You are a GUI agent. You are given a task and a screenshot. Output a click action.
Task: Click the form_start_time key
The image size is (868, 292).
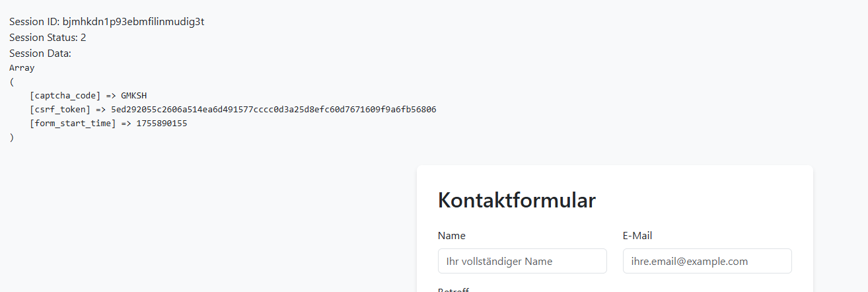click(x=73, y=123)
